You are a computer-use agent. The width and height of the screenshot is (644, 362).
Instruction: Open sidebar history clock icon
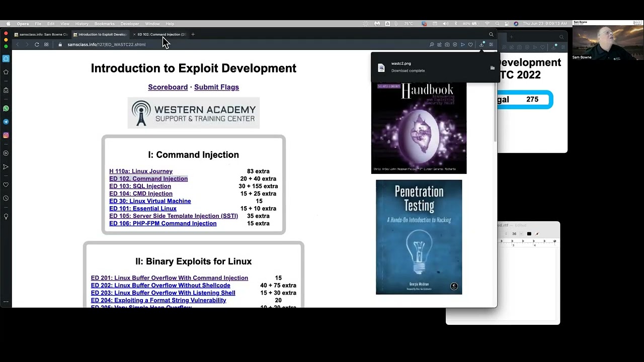[x=6, y=198]
